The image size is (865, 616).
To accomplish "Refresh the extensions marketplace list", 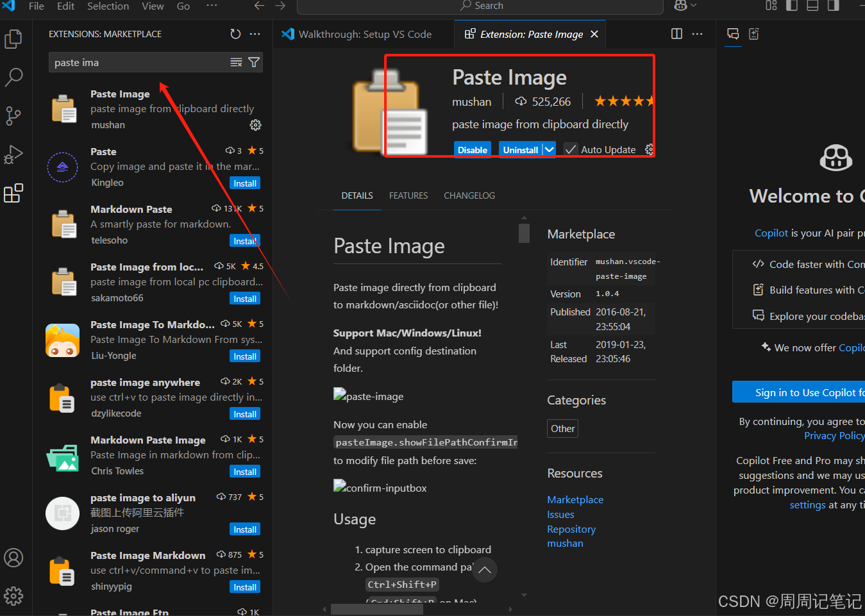I will click(x=235, y=34).
